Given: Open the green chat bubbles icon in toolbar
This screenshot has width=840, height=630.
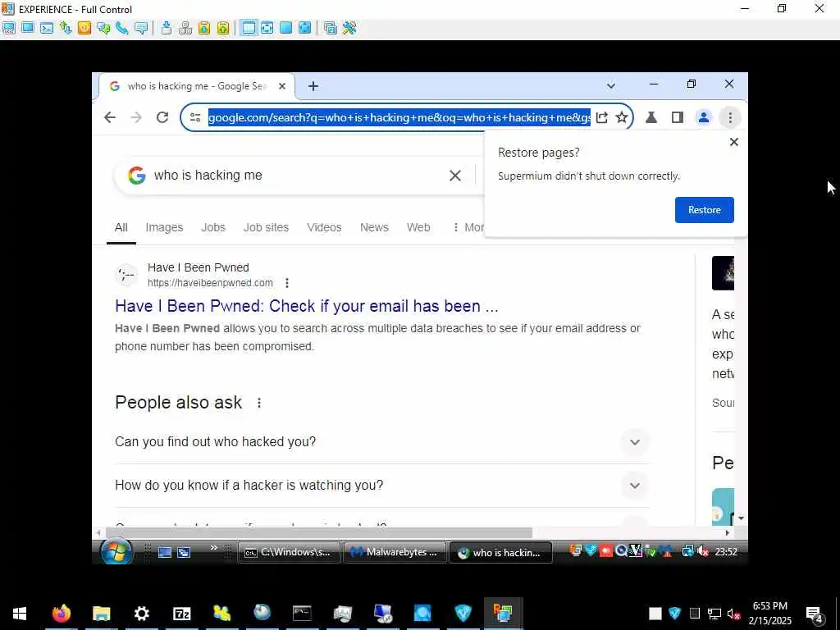Looking at the screenshot, I should 103,28.
